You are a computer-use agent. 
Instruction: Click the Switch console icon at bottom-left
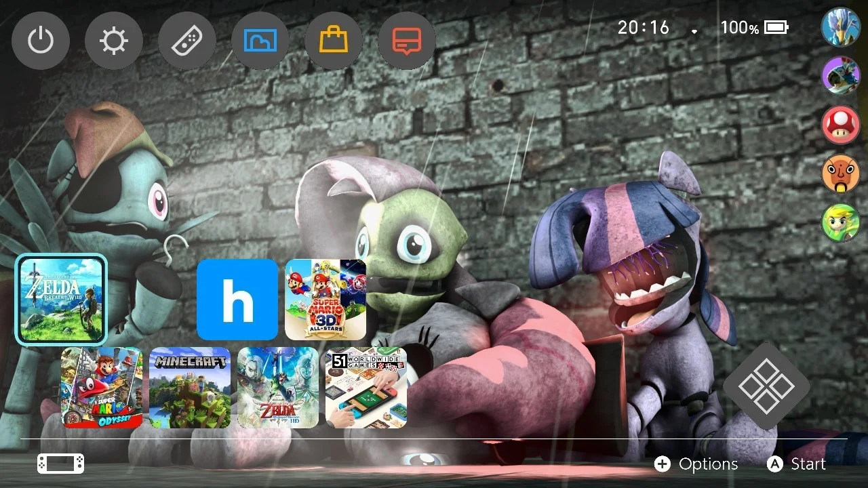[61, 464]
